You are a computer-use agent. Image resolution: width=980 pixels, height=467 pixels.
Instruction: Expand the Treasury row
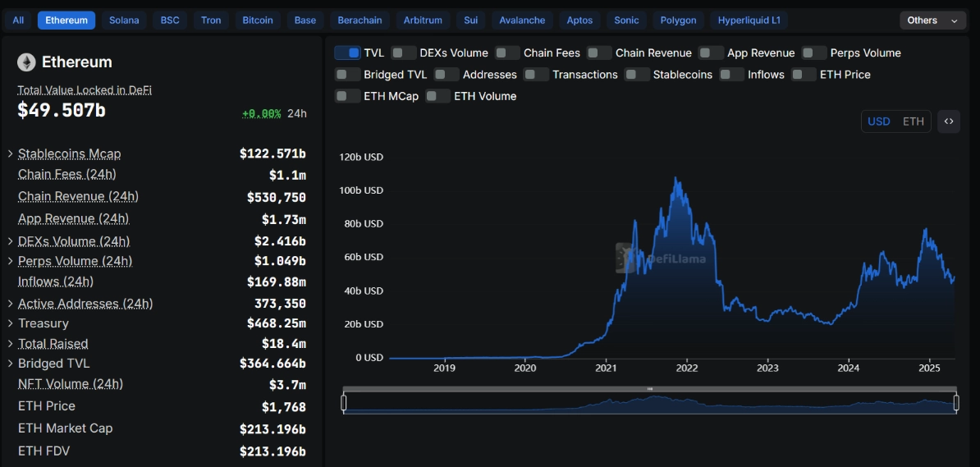click(10, 324)
